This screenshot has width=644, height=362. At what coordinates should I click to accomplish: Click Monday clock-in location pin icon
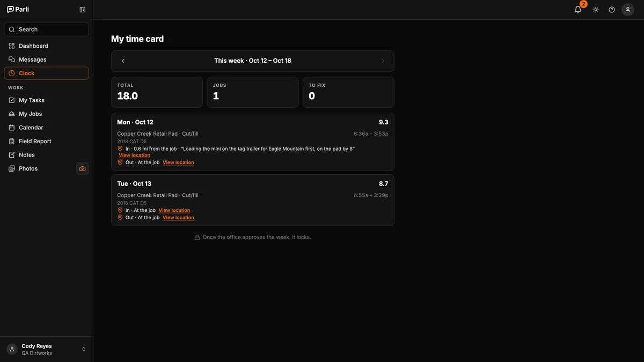pos(120,149)
